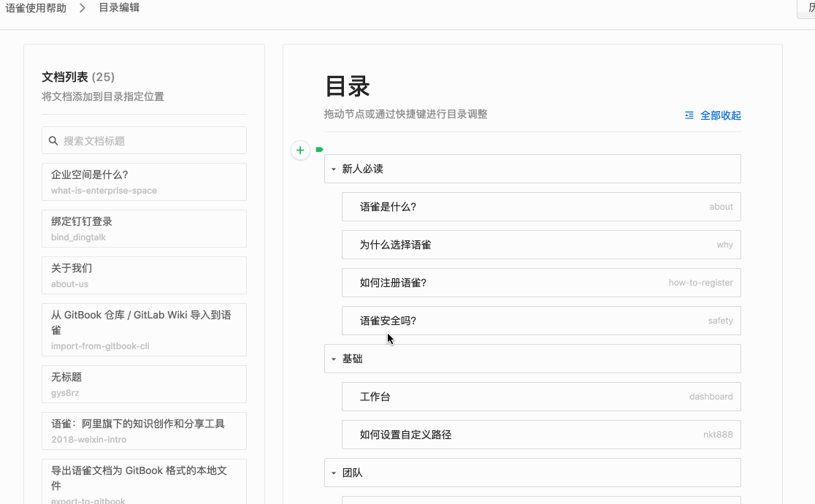
Task: Select 如何设置自定义路径 catalog node
Action: click(540, 435)
